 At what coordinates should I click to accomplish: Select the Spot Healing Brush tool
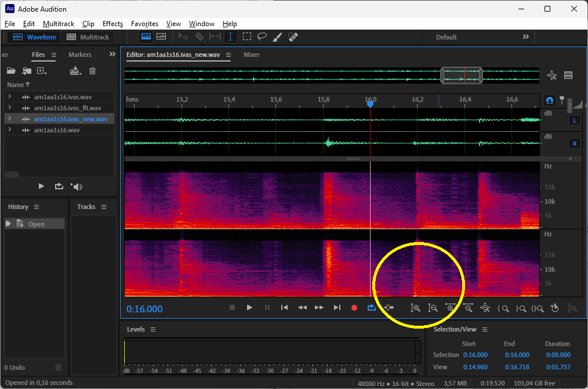293,37
